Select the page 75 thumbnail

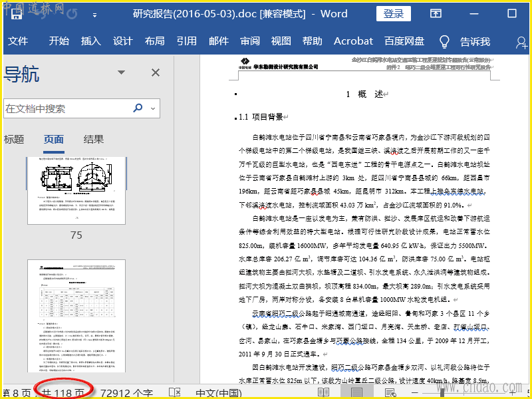(x=76, y=191)
